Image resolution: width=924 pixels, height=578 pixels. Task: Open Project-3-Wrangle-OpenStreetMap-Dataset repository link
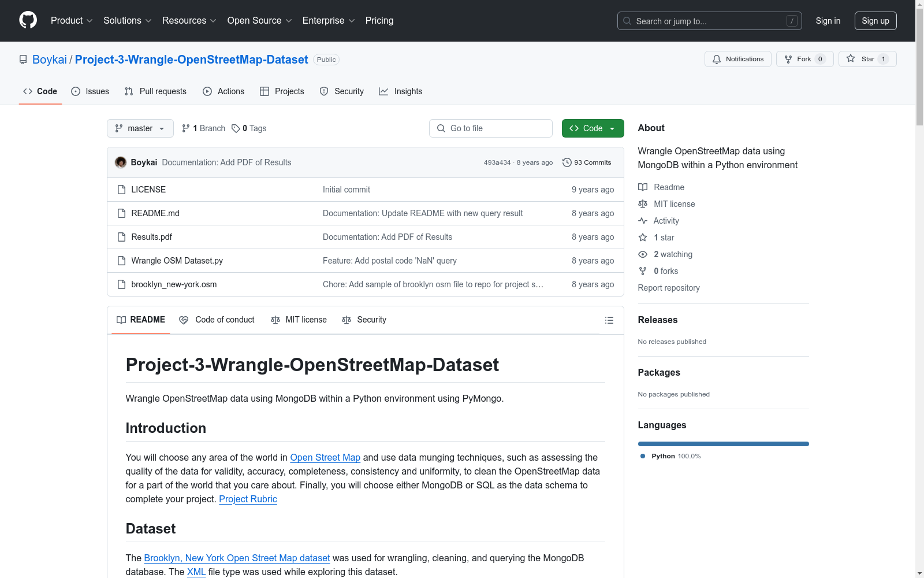click(191, 60)
